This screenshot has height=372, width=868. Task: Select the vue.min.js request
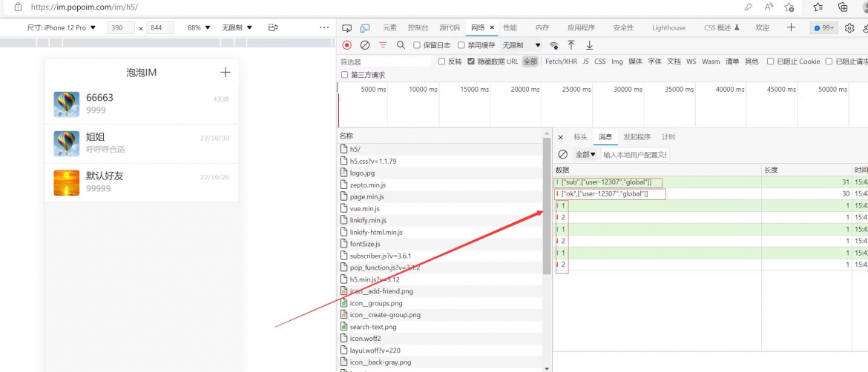(440, 208)
